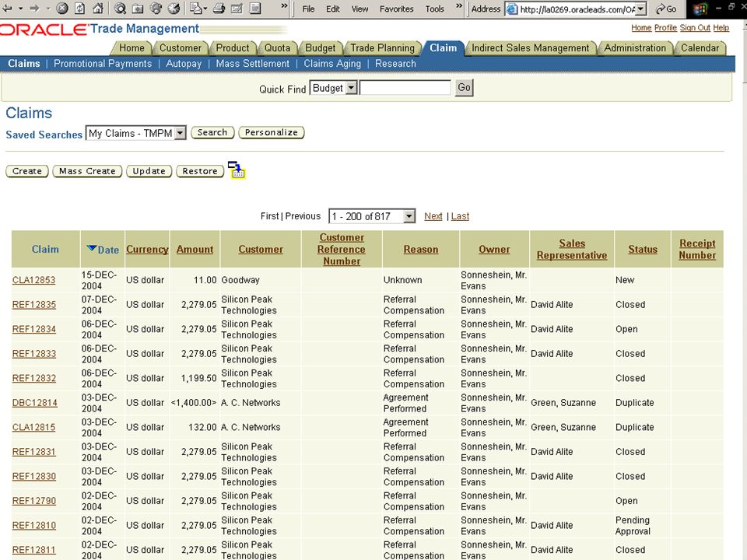Sort by the Status column header

tap(642, 249)
